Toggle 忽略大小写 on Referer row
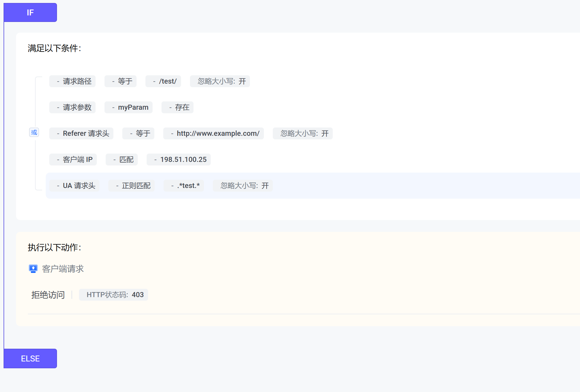This screenshot has width=580, height=392. click(x=303, y=133)
